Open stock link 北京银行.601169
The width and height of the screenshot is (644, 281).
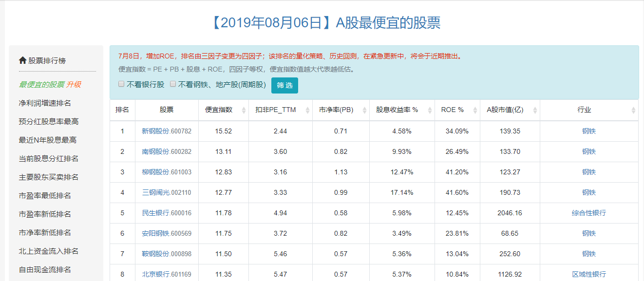pos(167,274)
